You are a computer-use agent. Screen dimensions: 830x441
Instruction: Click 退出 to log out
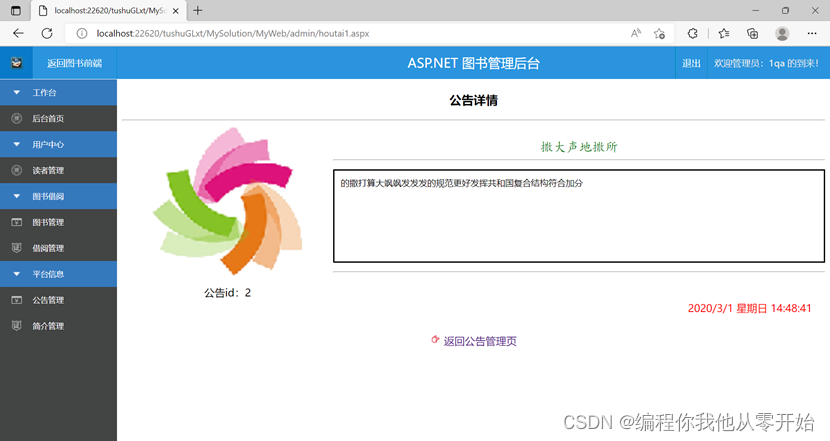pyautogui.click(x=691, y=64)
